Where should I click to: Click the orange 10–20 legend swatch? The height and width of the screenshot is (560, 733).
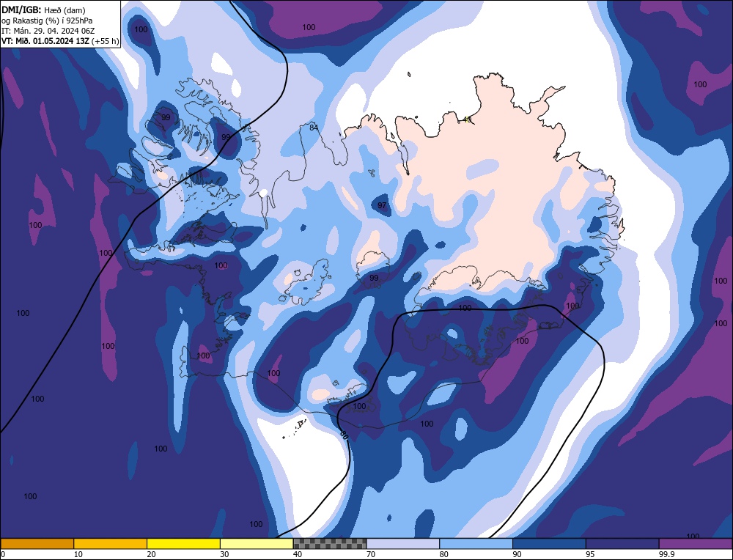[111, 543]
